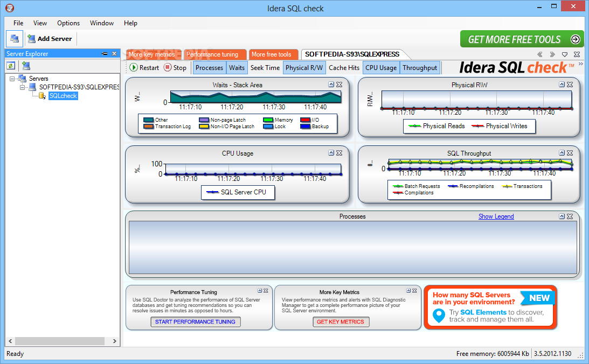
Task: Close the Performance Tuning card
Action: pyautogui.click(x=266, y=290)
